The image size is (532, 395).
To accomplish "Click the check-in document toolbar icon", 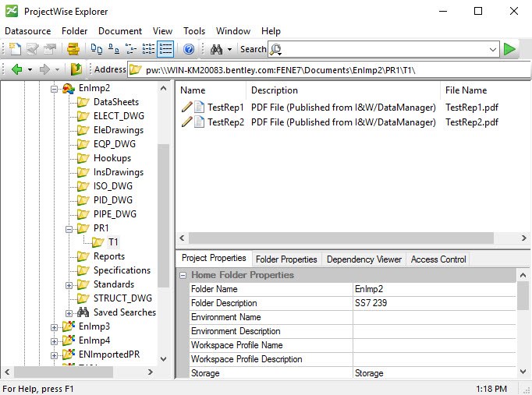I will pos(50,49).
